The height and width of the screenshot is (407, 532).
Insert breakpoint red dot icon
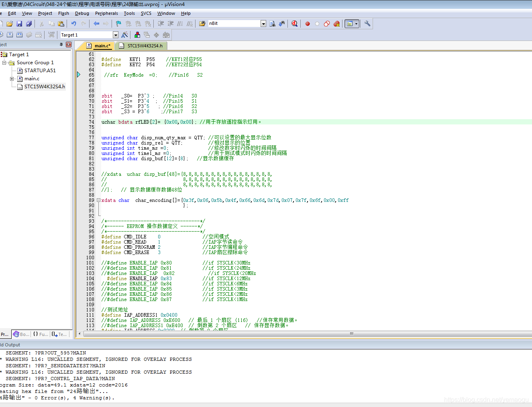pyautogui.click(x=308, y=24)
